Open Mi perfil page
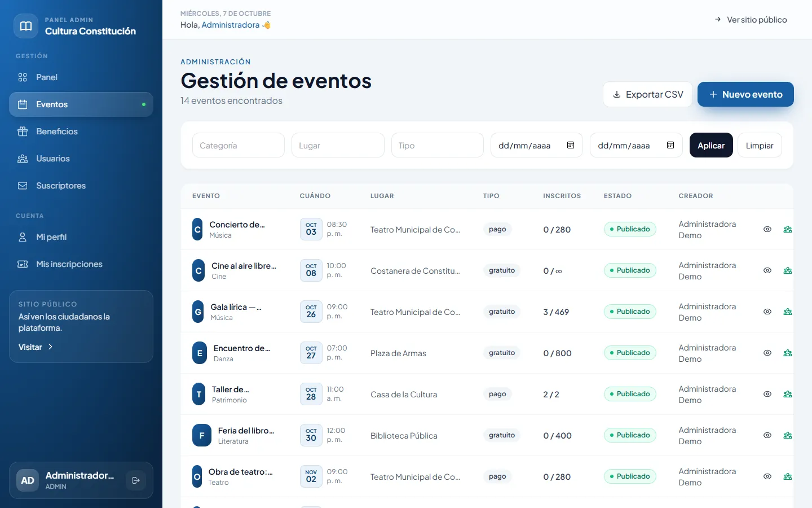 (81, 237)
